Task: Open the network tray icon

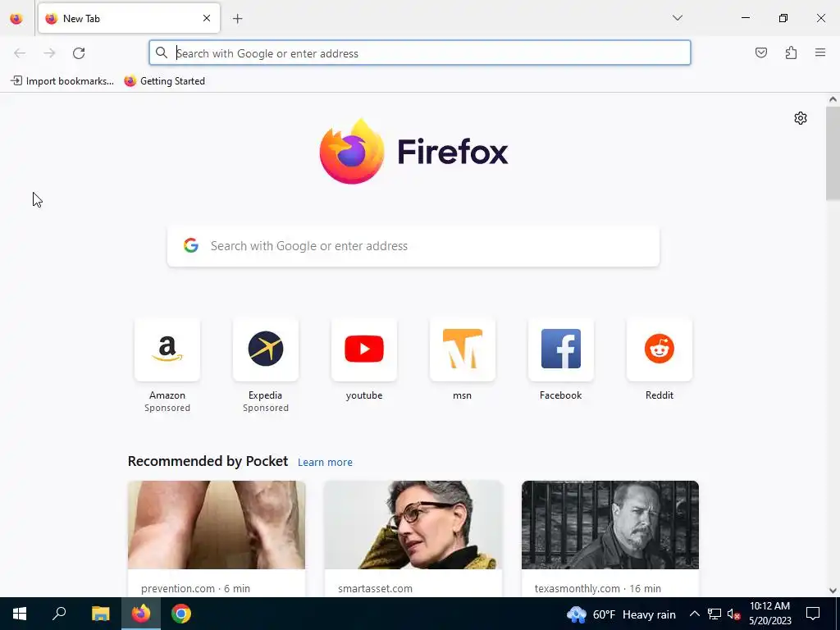Action: pos(714,614)
